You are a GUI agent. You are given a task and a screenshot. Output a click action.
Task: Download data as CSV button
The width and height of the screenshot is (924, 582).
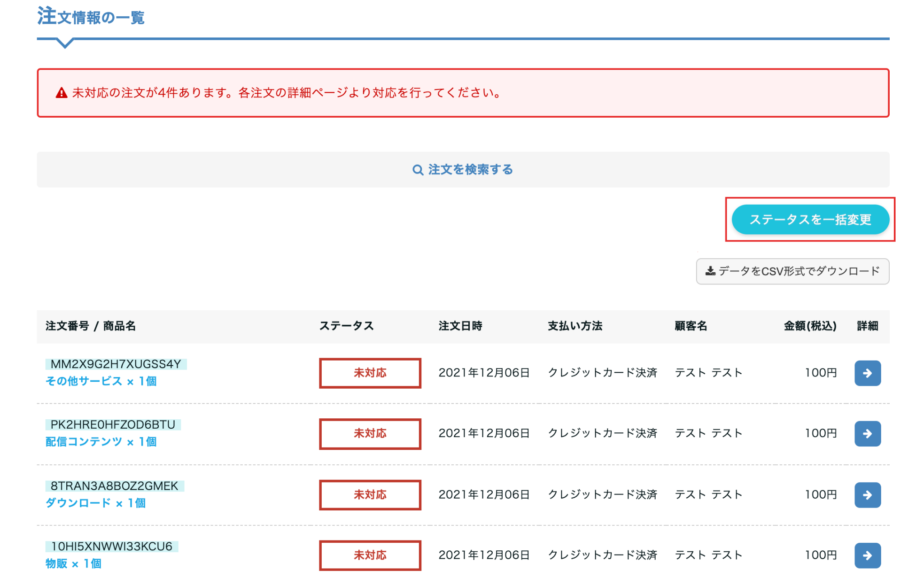point(792,271)
